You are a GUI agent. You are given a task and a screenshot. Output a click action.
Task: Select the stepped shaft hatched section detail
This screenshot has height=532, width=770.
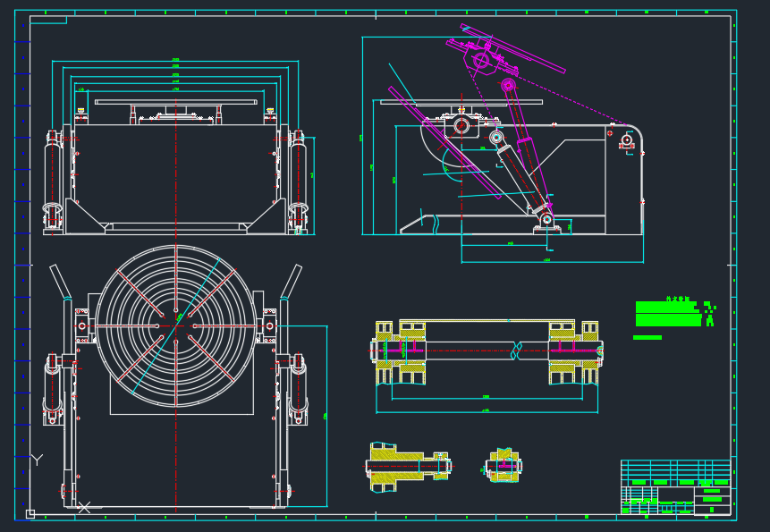409,467
